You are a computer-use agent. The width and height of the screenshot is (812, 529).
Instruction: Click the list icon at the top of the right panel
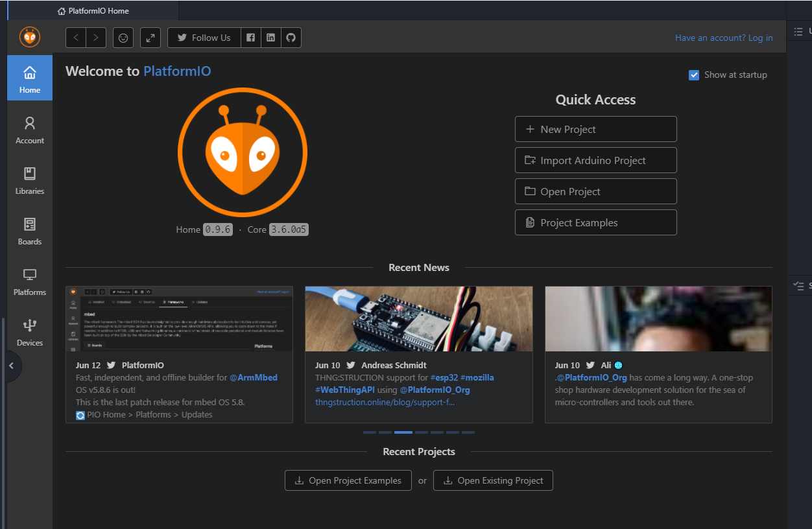pos(798,31)
